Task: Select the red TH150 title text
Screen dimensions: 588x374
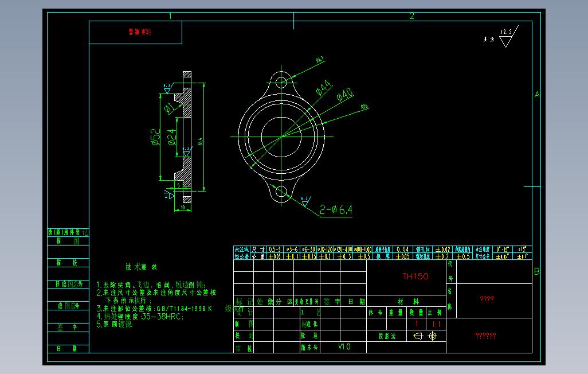Action: (x=415, y=276)
